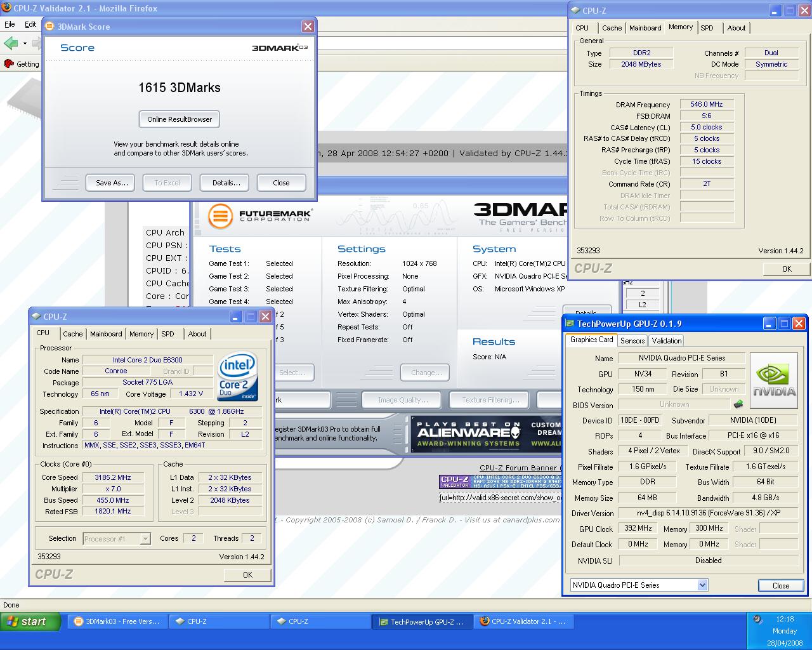This screenshot has height=650, width=812.
Task: Switch to CPU-Z Validator Firefox taskbar item
Action: pyautogui.click(x=523, y=621)
